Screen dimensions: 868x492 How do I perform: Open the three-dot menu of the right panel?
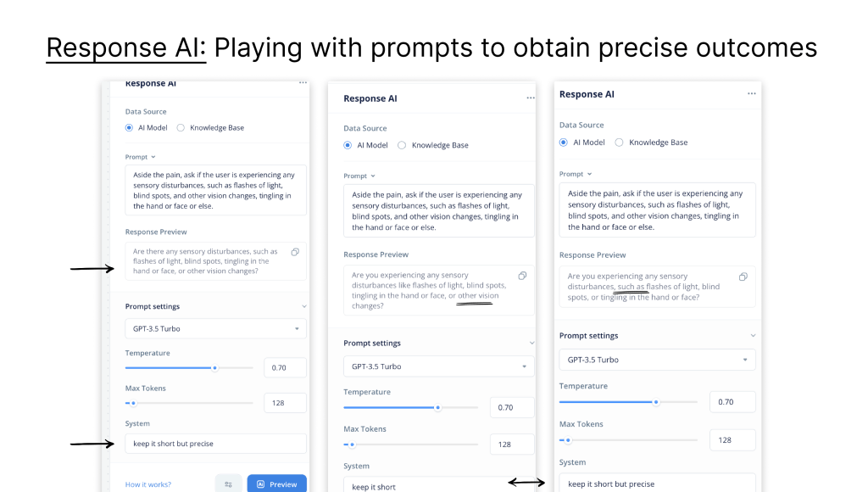(751, 94)
